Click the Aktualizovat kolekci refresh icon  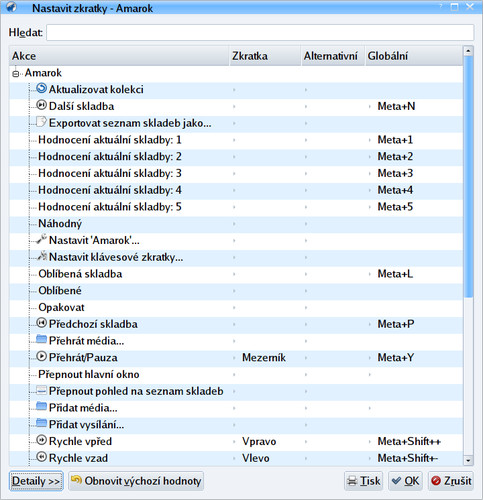[41, 89]
